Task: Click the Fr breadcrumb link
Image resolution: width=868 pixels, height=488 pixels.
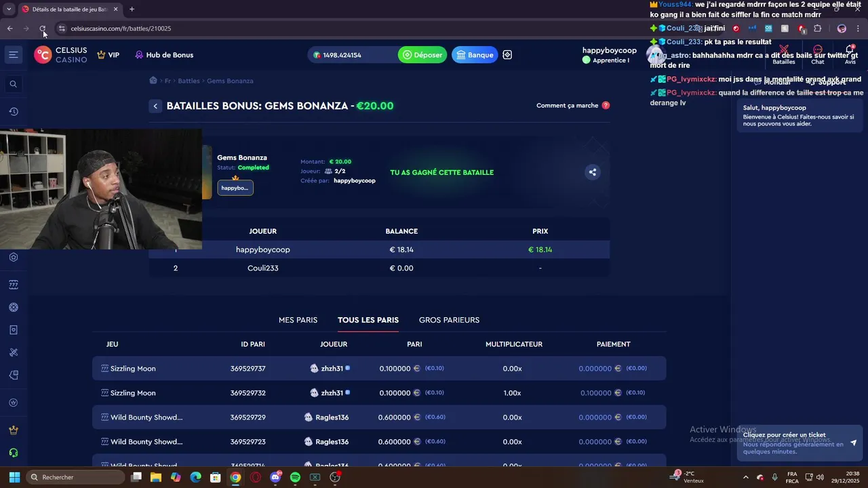Action: point(167,81)
